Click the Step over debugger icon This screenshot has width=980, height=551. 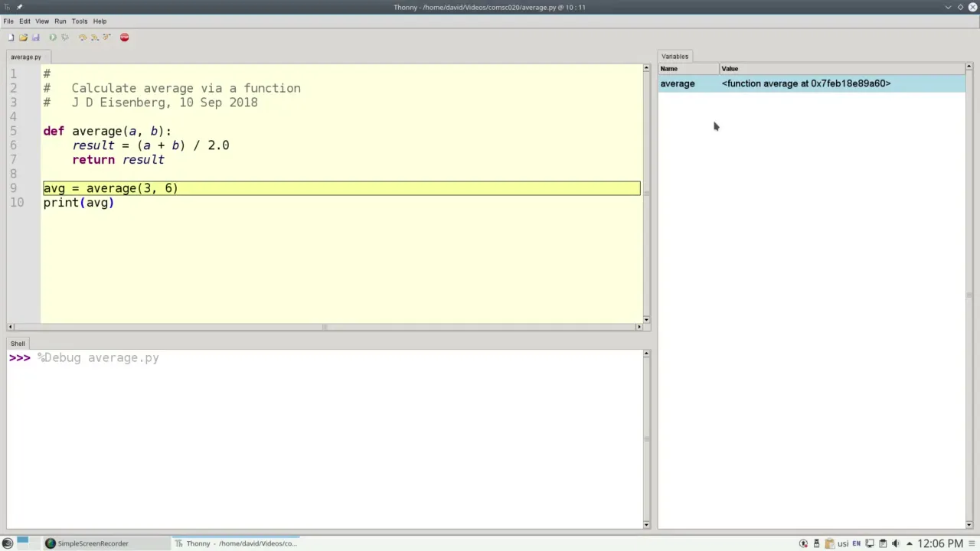coord(83,37)
